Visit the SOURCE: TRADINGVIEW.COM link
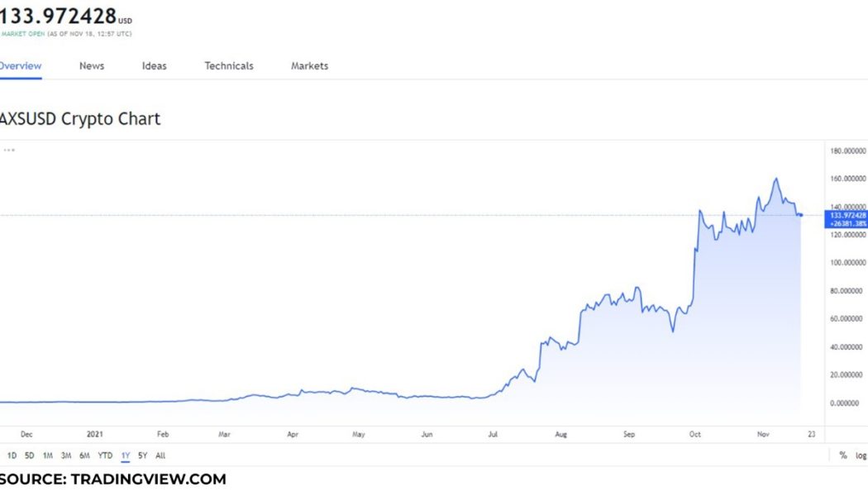 point(113,478)
